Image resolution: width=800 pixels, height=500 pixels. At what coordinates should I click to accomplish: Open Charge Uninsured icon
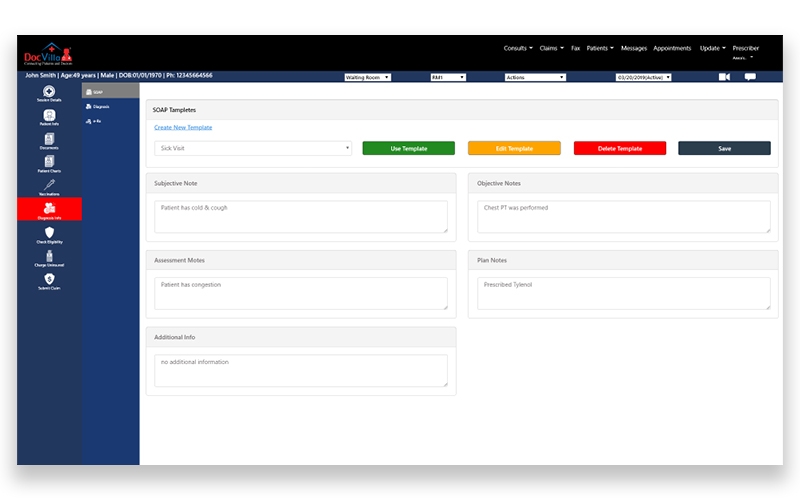point(49,259)
